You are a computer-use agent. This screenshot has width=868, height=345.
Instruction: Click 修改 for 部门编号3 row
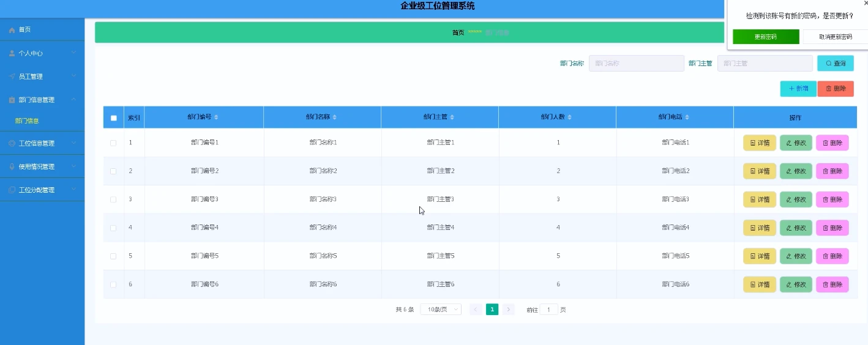(x=796, y=199)
